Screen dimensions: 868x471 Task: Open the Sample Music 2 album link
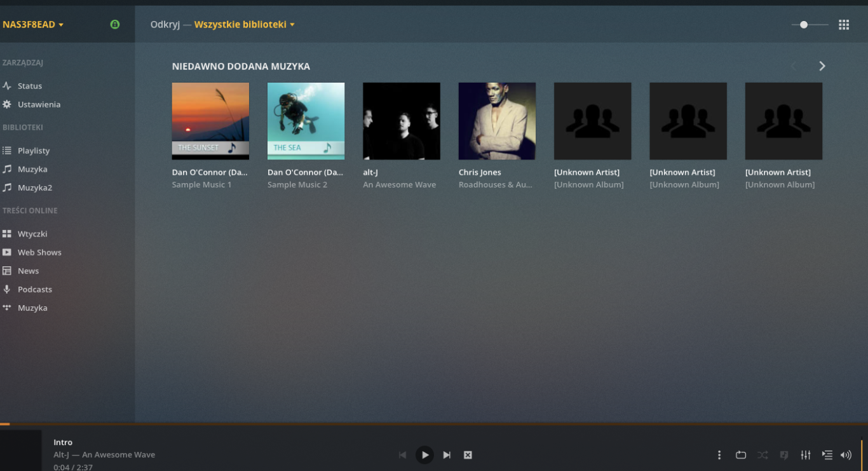(297, 185)
